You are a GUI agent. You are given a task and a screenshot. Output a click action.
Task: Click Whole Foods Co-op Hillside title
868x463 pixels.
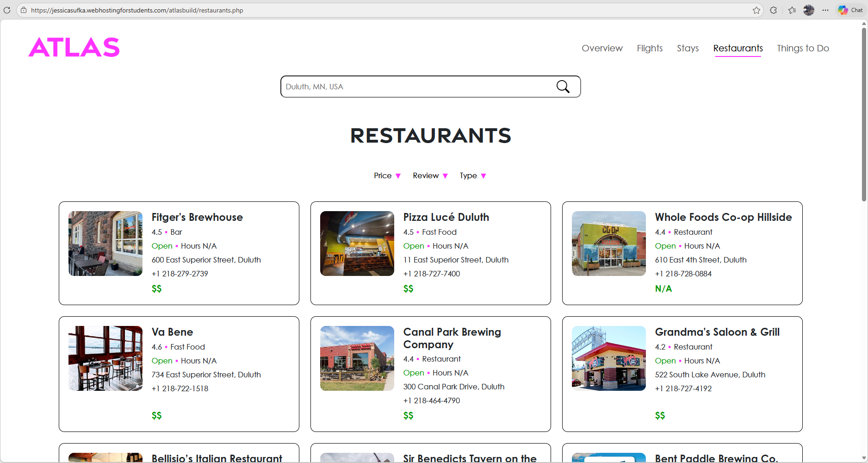pyautogui.click(x=723, y=217)
